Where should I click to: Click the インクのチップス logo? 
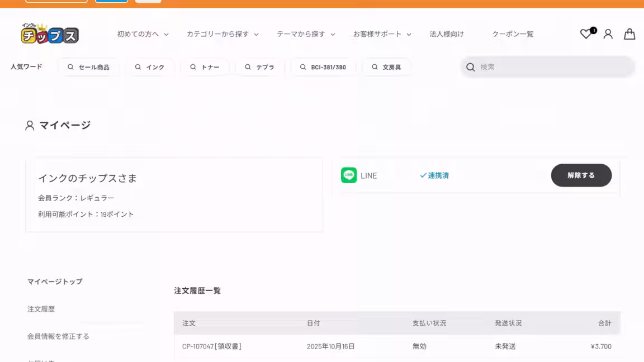pos(49,34)
